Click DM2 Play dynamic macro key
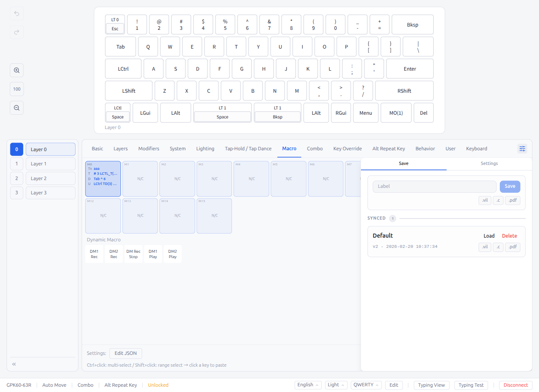539x392 pixels. point(173,254)
